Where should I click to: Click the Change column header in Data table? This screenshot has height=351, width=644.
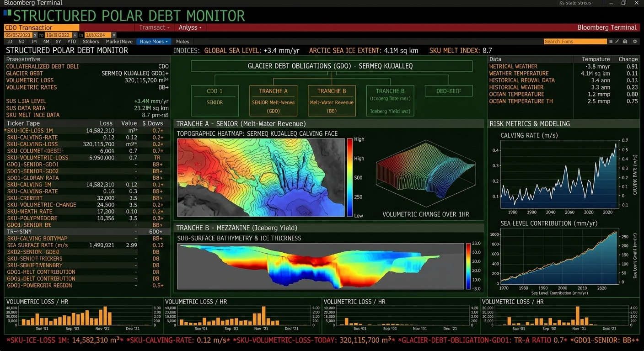[x=628, y=59]
